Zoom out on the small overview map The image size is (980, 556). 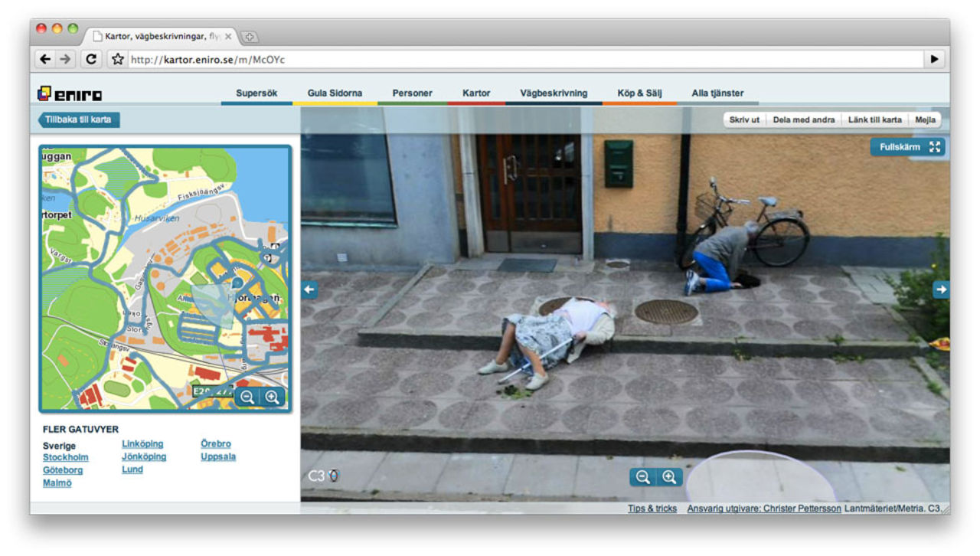point(247,397)
